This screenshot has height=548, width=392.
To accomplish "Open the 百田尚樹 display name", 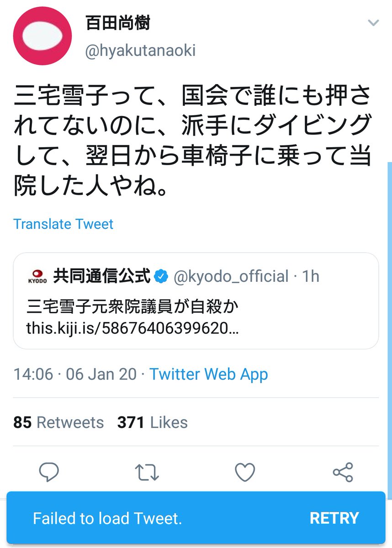I will (117, 23).
